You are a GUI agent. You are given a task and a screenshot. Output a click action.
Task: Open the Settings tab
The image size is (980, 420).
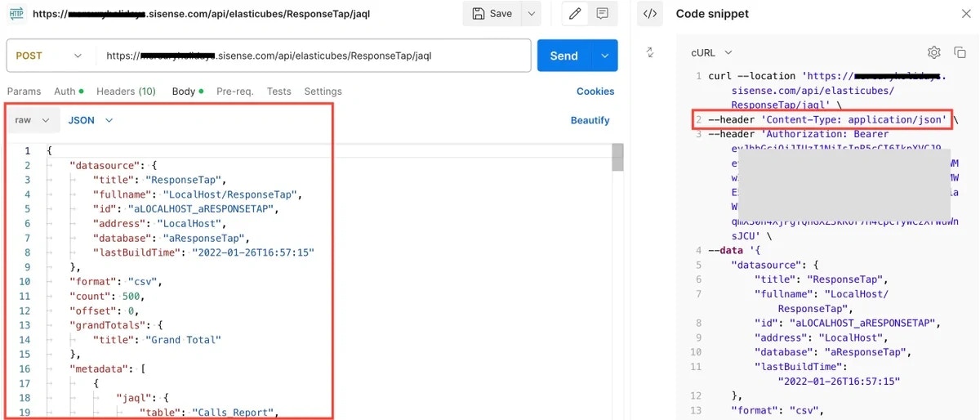[x=323, y=92]
